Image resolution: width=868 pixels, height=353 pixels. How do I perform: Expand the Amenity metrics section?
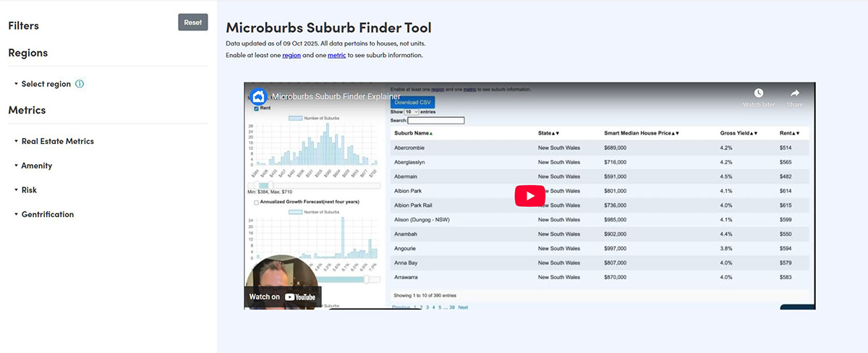point(33,166)
